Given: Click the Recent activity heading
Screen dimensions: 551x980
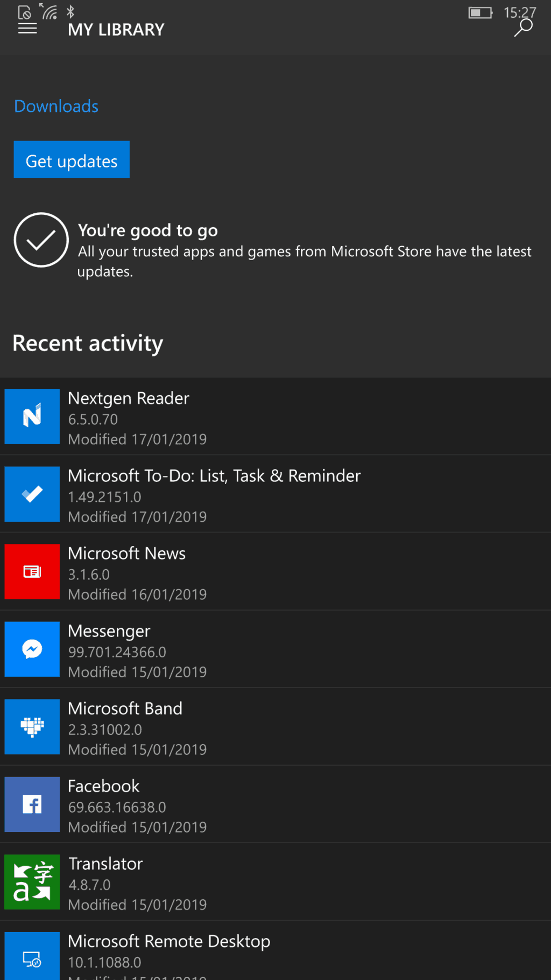Looking at the screenshot, I should click(88, 344).
